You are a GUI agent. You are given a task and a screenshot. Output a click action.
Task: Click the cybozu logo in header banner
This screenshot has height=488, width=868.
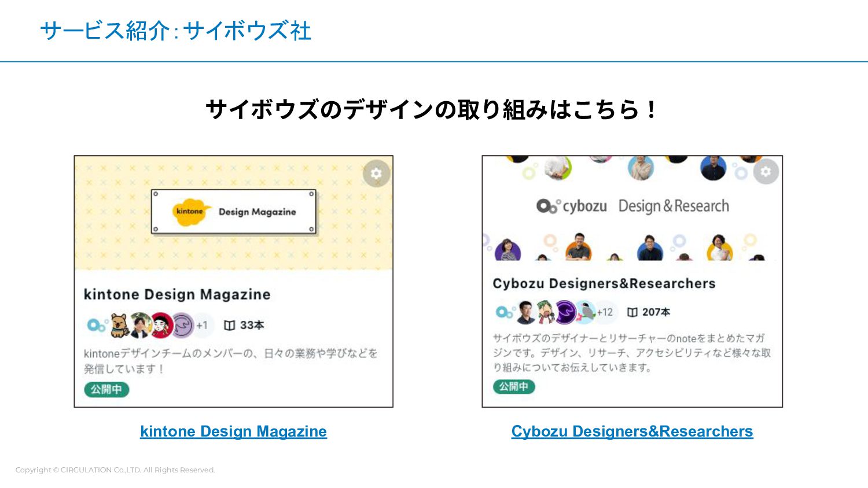point(572,206)
